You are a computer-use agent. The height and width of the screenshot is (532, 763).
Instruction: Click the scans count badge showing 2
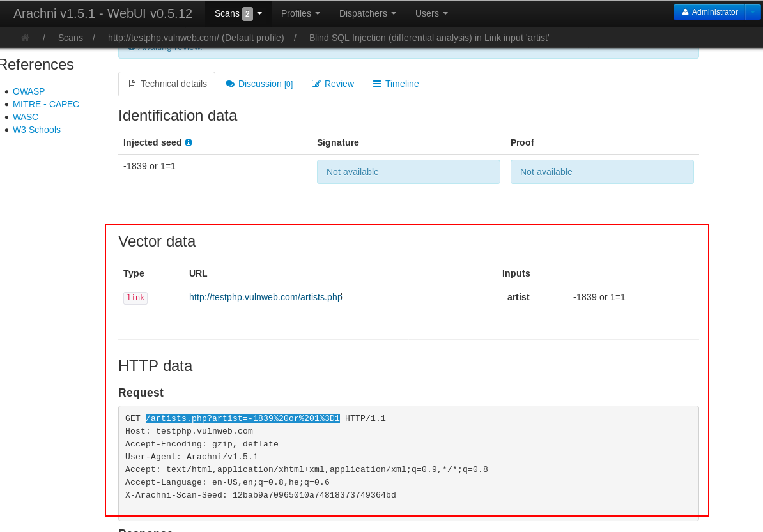pos(248,13)
